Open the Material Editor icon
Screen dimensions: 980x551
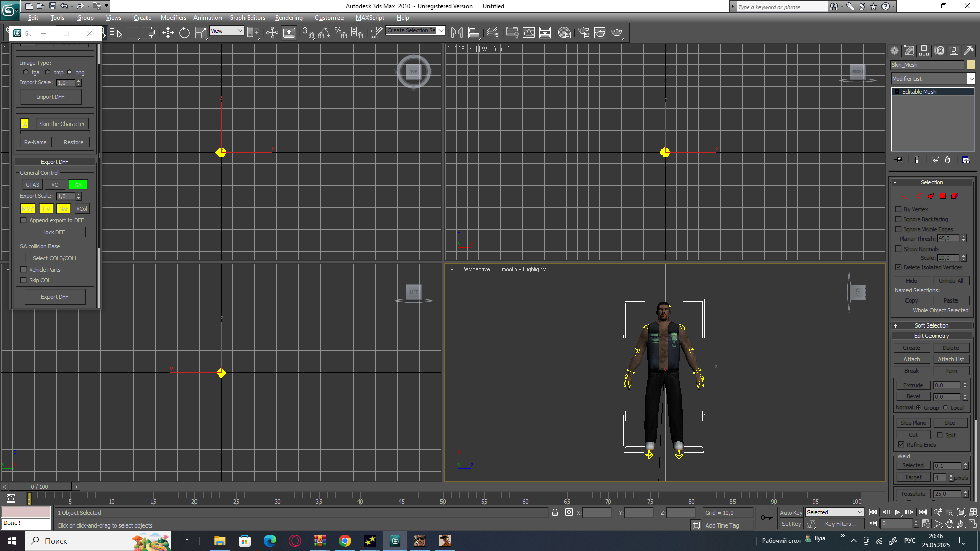[564, 33]
